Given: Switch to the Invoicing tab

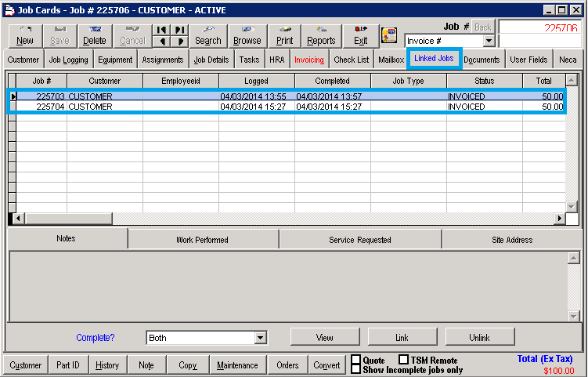Looking at the screenshot, I should (308, 60).
